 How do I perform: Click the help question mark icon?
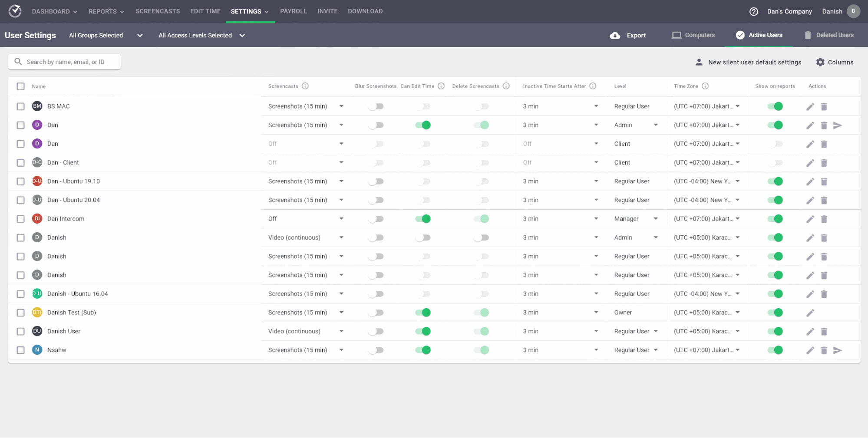coord(753,11)
